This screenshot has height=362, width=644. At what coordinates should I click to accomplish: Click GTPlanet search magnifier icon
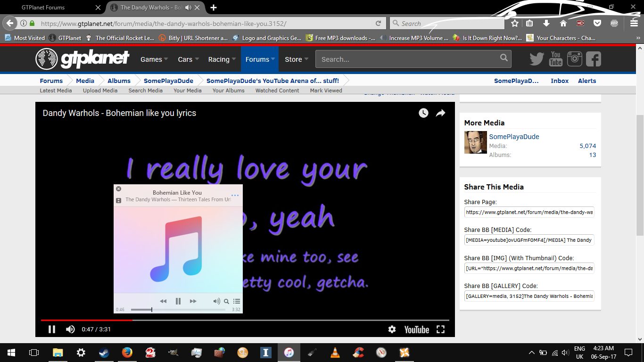coord(504,58)
